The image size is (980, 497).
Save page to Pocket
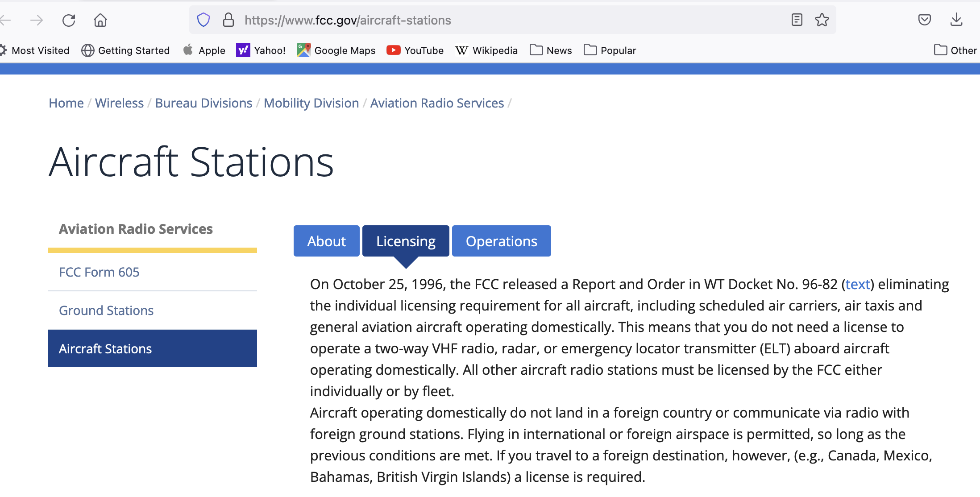924,20
